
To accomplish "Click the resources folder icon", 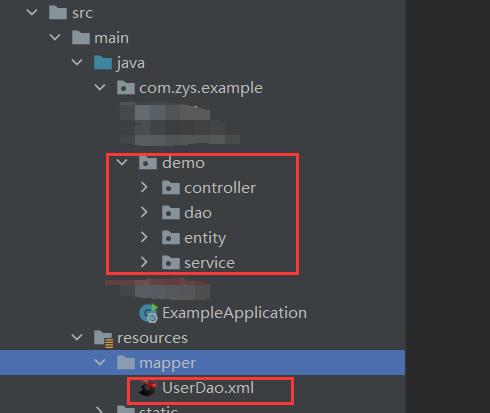I will click(103, 339).
